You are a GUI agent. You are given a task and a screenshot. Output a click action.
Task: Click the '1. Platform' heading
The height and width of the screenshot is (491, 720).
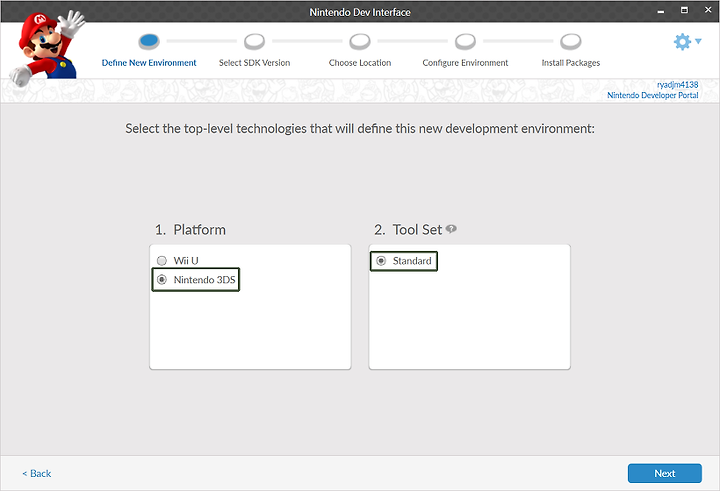click(190, 230)
